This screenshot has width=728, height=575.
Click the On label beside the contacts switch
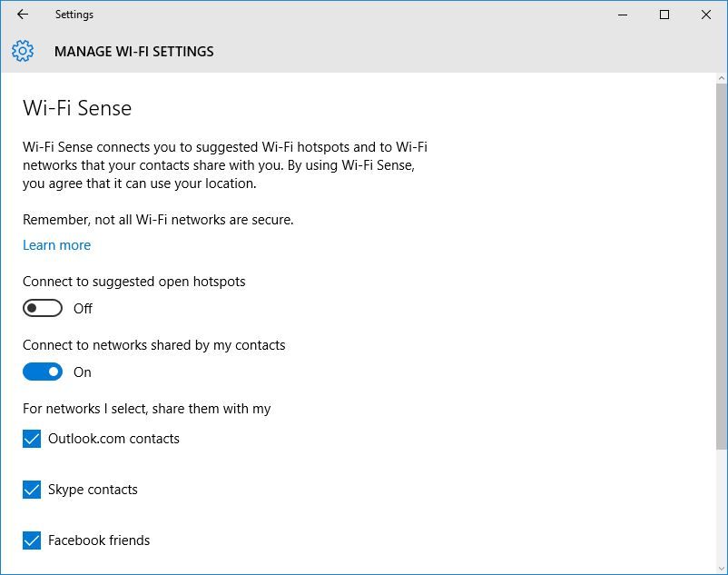coord(82,372)
